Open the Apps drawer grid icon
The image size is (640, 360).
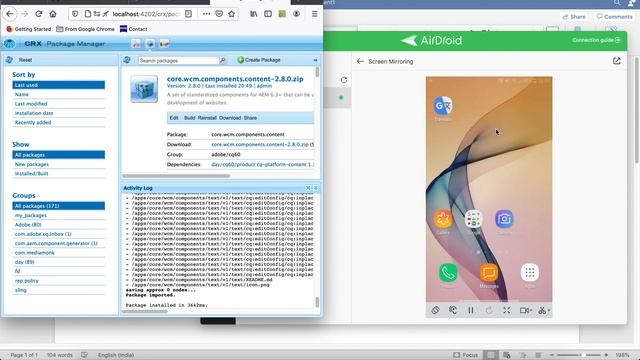click(530, 272)
